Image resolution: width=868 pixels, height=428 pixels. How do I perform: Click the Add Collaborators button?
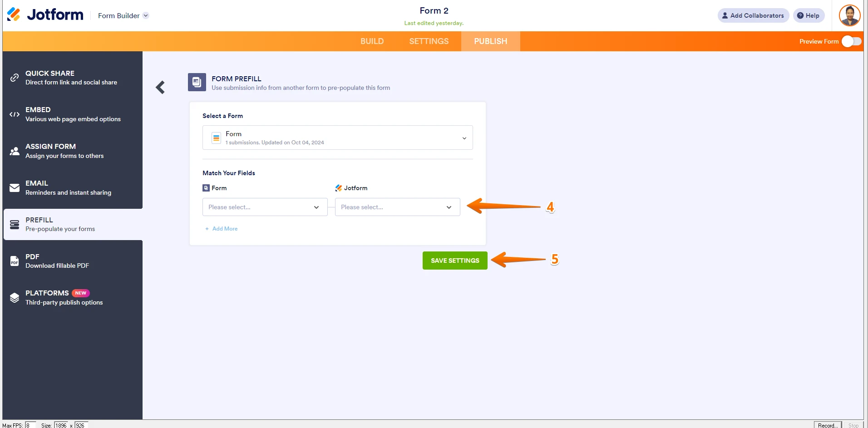pyautogui.click(x=753, y=15)
